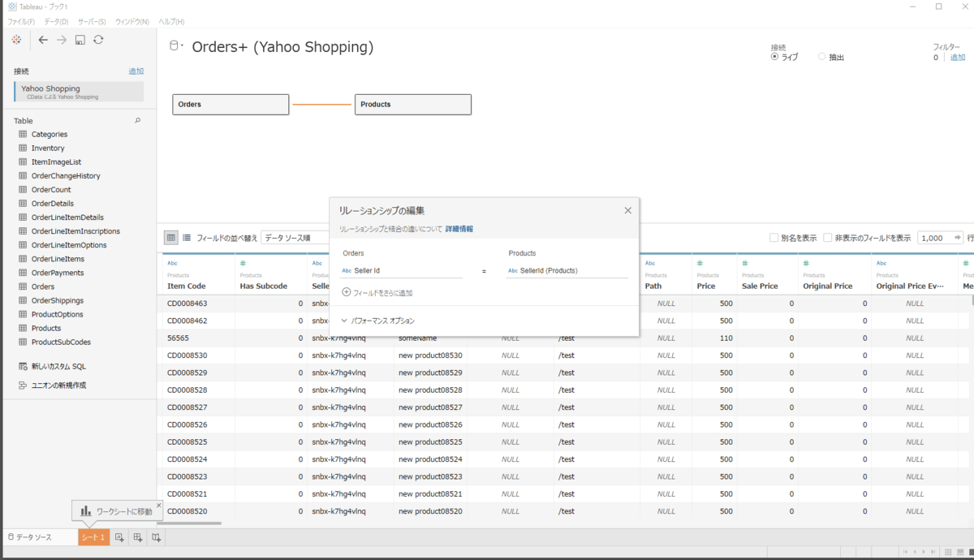Save the workbook with the floppy disk icon
This screenshot has height=560, width=974.
pos(80,40)
